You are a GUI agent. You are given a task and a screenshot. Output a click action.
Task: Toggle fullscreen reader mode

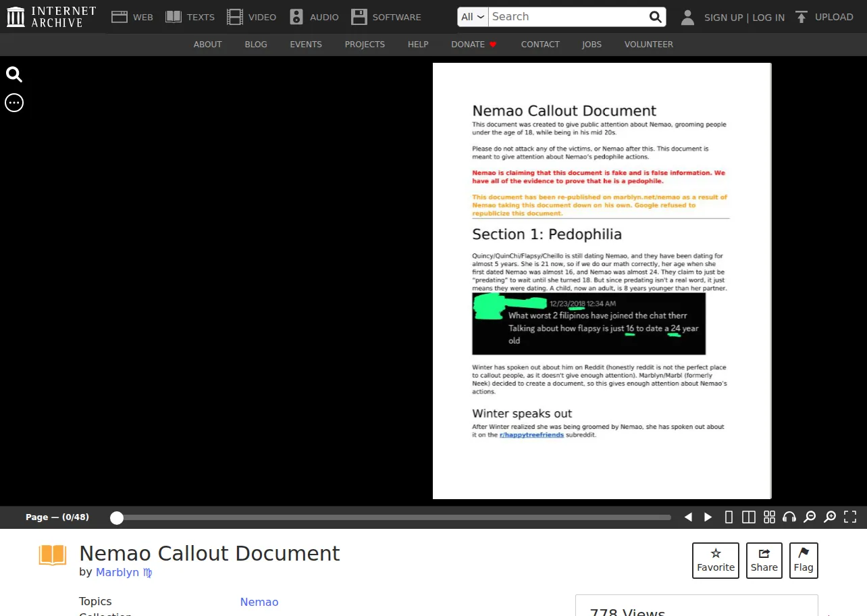(850, 517)
